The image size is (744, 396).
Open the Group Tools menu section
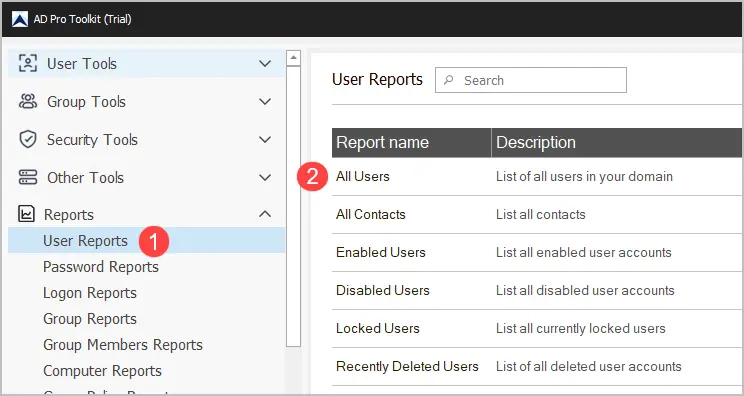[146, 101]
